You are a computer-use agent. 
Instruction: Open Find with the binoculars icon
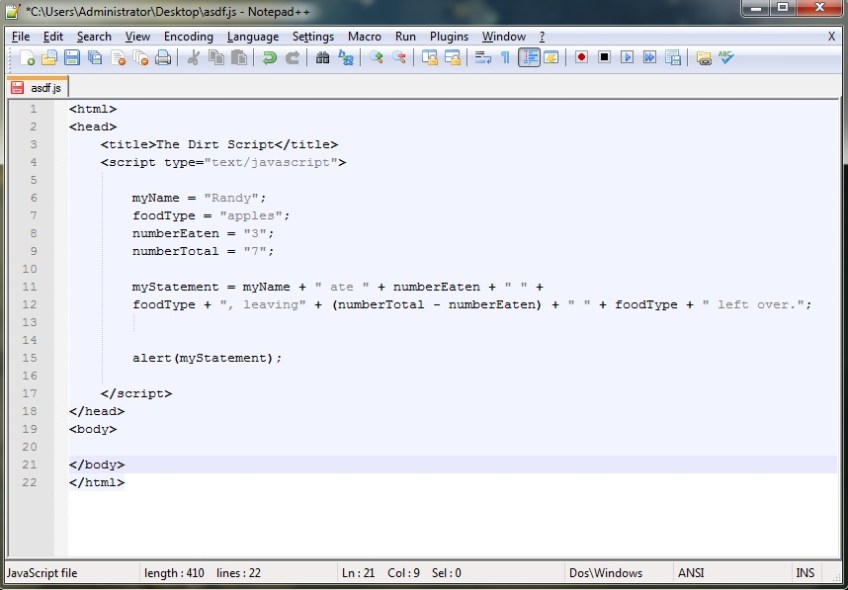(x=322, y=58)
